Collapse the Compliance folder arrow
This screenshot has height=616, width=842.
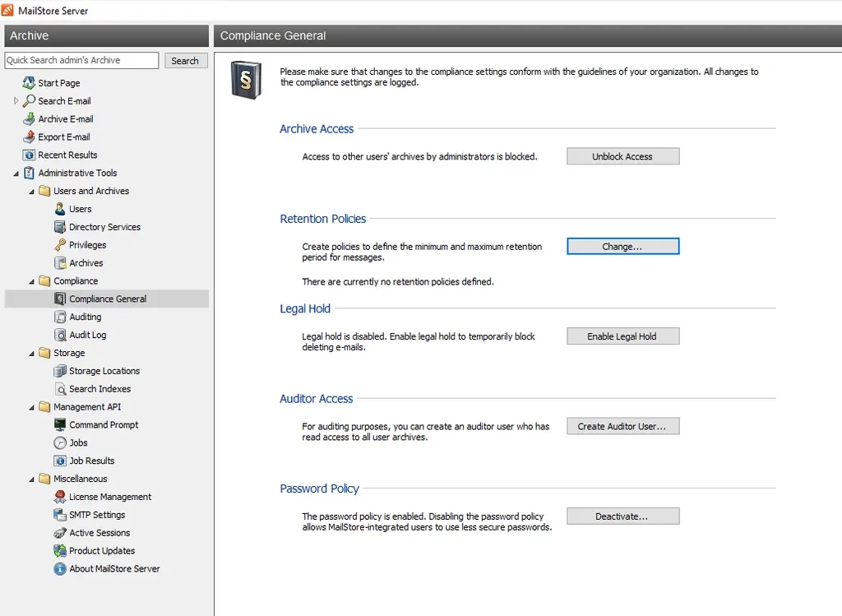(31, 281)
